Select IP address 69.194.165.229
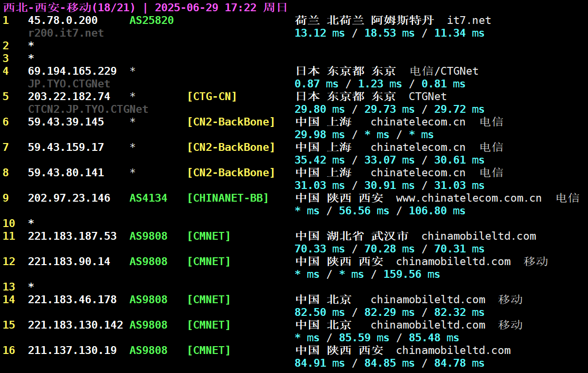The image size is (588, 373). tap(72, 71)
